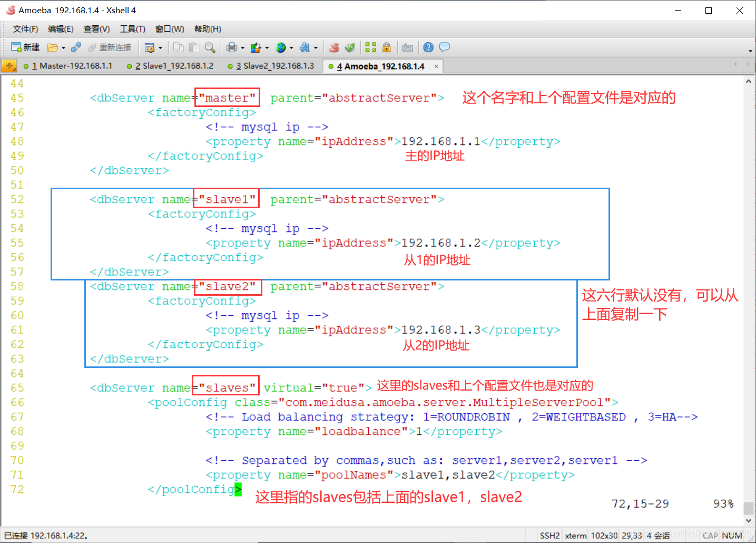Click the green Xagent icon
Screen dimensions: 756x543
[x=350, y=47]
